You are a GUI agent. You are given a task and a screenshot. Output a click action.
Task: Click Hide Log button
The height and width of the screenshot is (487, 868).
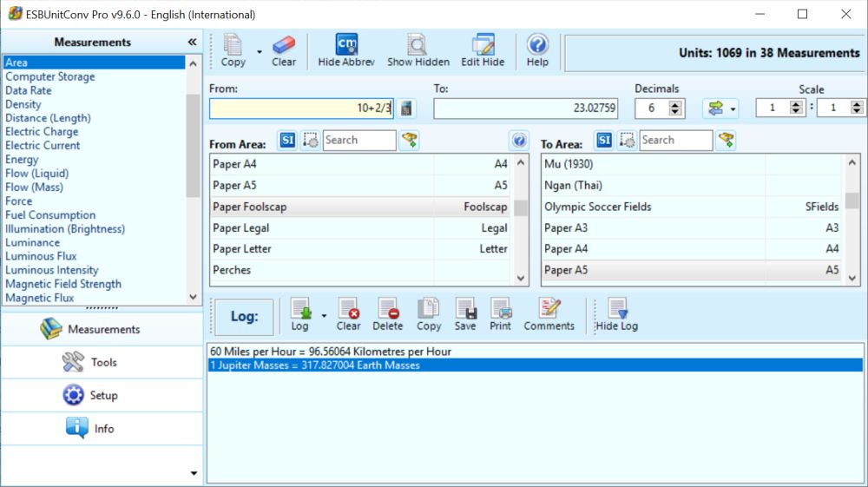coord(616,315)
